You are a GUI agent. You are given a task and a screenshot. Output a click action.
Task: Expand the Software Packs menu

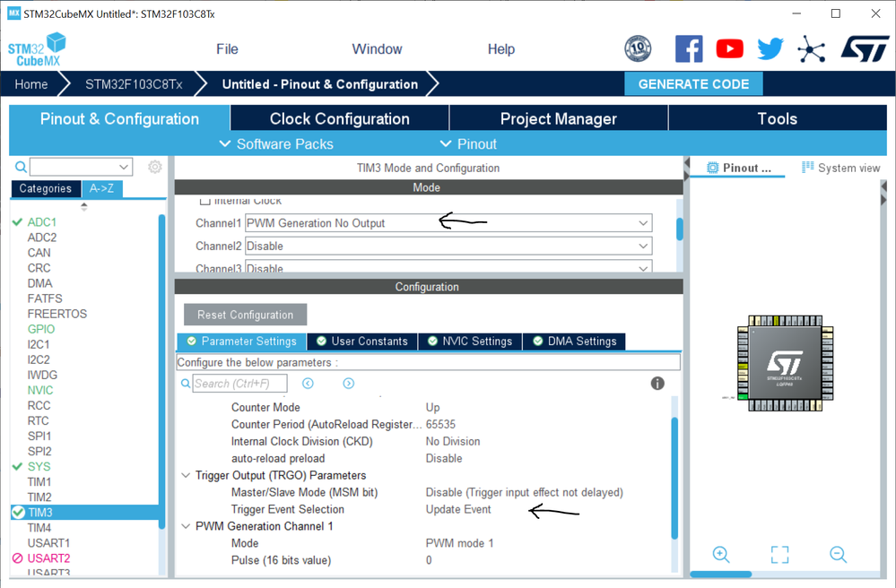click(x=276, y=143)
